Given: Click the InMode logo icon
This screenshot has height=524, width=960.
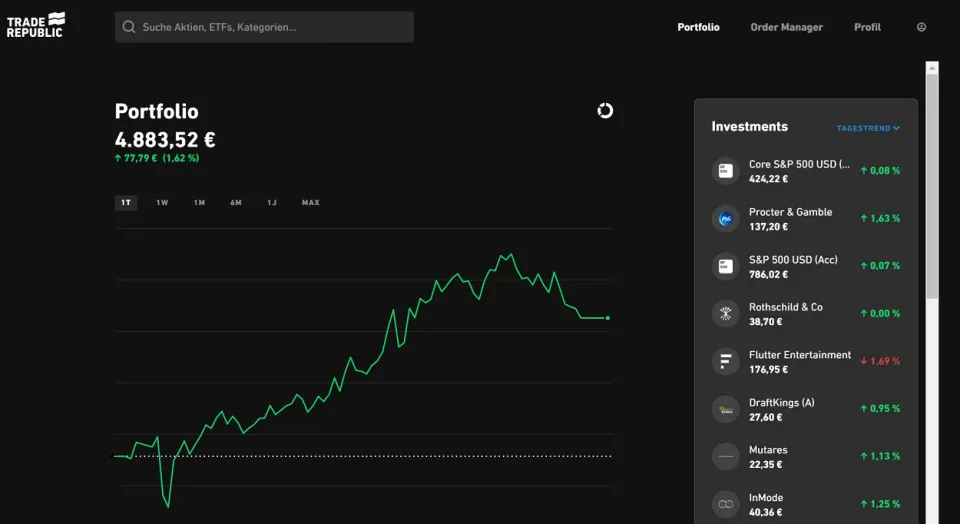Looking at the screenshot, I should click(726, 504).
